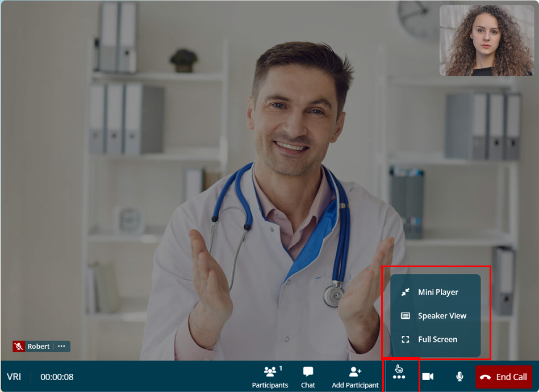Image resolution: width=539 pixels, height=392 pixels.
Task: Click the Robert name tag
Action: (39, 346)
